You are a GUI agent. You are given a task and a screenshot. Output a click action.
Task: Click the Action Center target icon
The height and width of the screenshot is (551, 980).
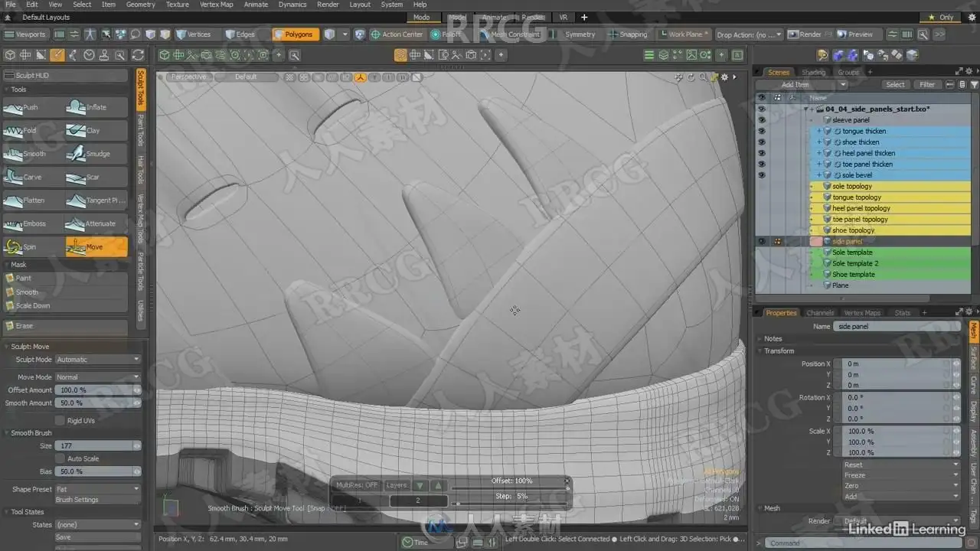click(x=375, y=34)
